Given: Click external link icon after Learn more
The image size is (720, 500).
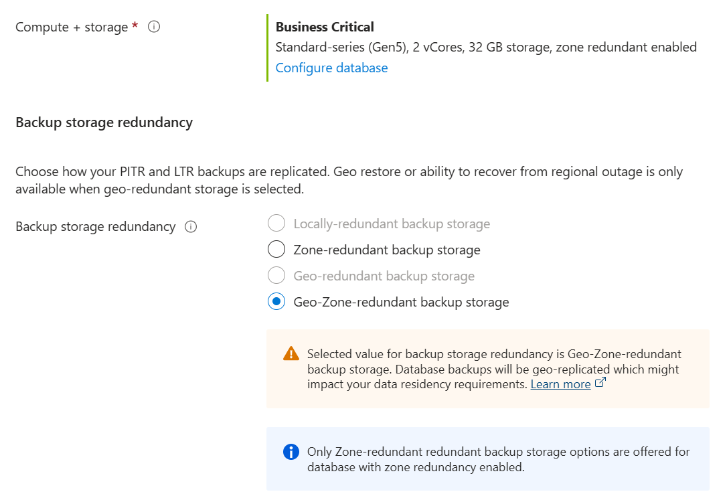Looking at the screenshot, I should click(x=601, y=382).
